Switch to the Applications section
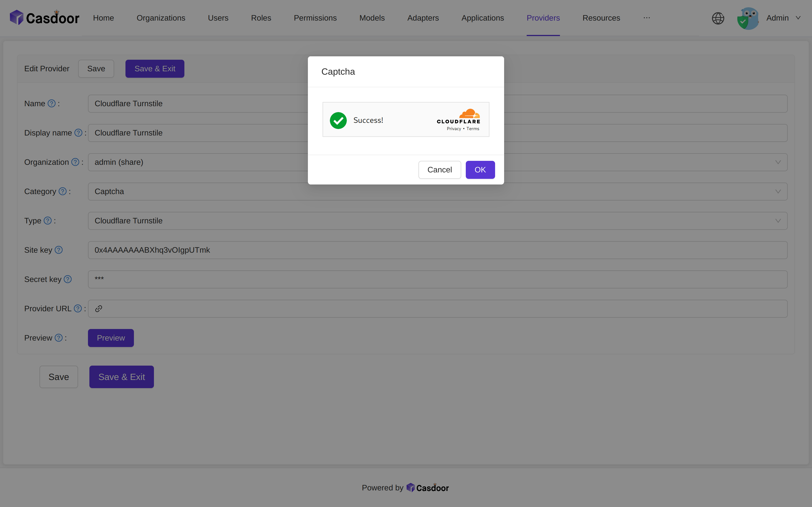The height and width of the screenshot is (507, 812). 482,18
